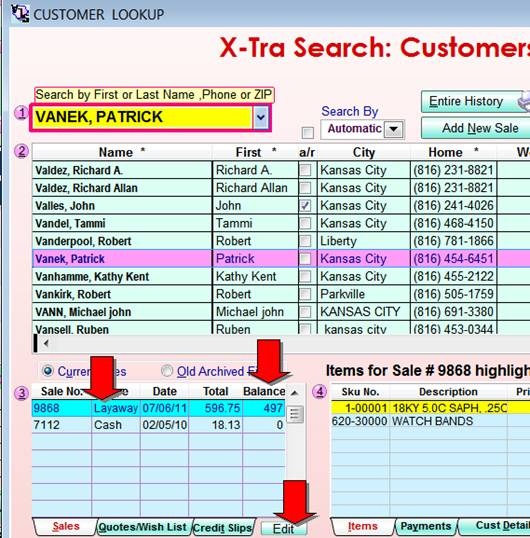
Task: Click the Description column header
Action: coord(448,391)
